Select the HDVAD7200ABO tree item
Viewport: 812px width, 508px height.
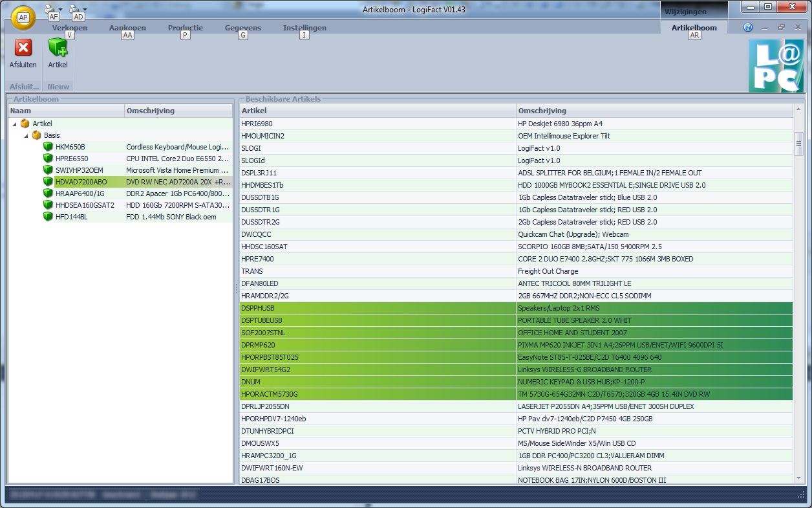click(81, 182)
